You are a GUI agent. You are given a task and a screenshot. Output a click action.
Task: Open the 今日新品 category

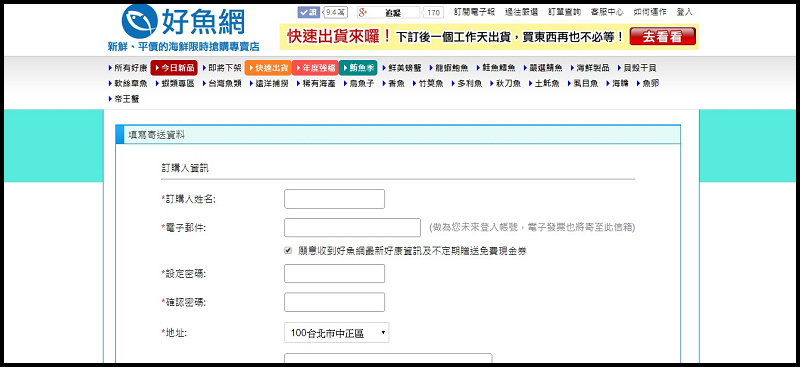click(173, 68)
